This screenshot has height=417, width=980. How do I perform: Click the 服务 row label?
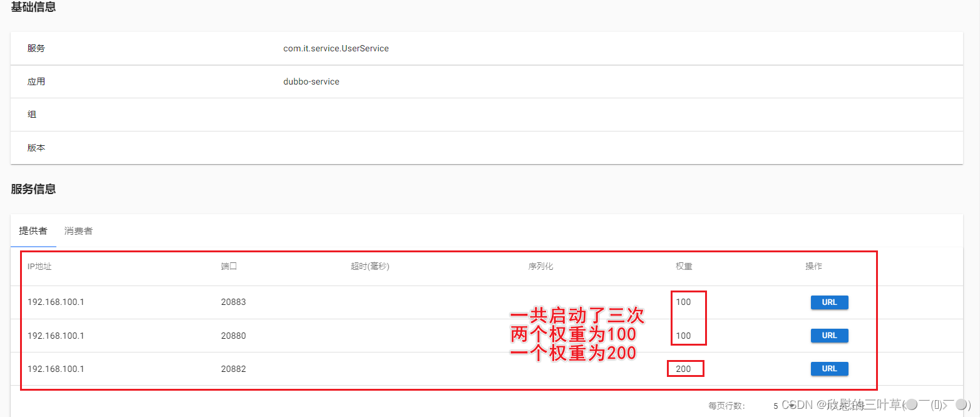pyautogui.click(x=36, y=48)
